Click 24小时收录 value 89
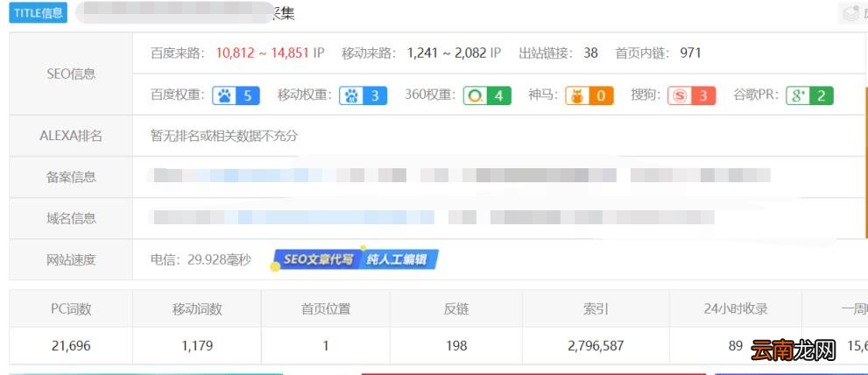This screenshot has height=375, width=868. [735, 346]
